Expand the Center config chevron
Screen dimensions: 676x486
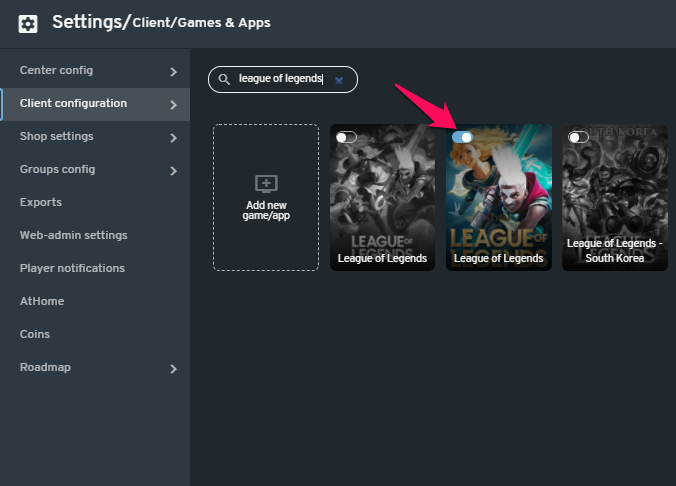click(173, 72)
